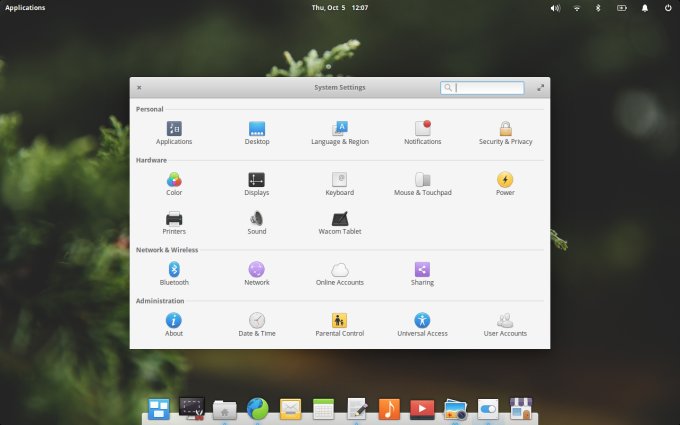Open Sharing settings
680x425 pixels.
coord(422,274)
